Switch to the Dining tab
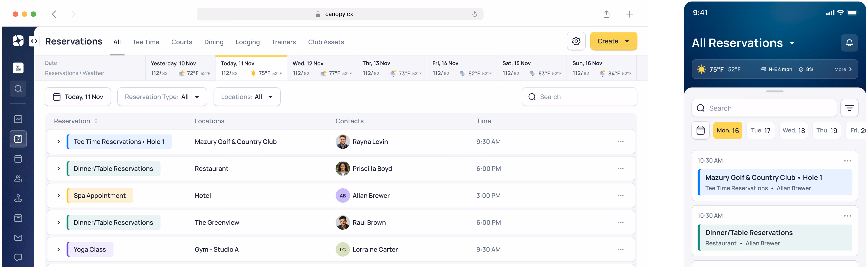This screenshot has width=868, height=267. click(x=214, y=42)
